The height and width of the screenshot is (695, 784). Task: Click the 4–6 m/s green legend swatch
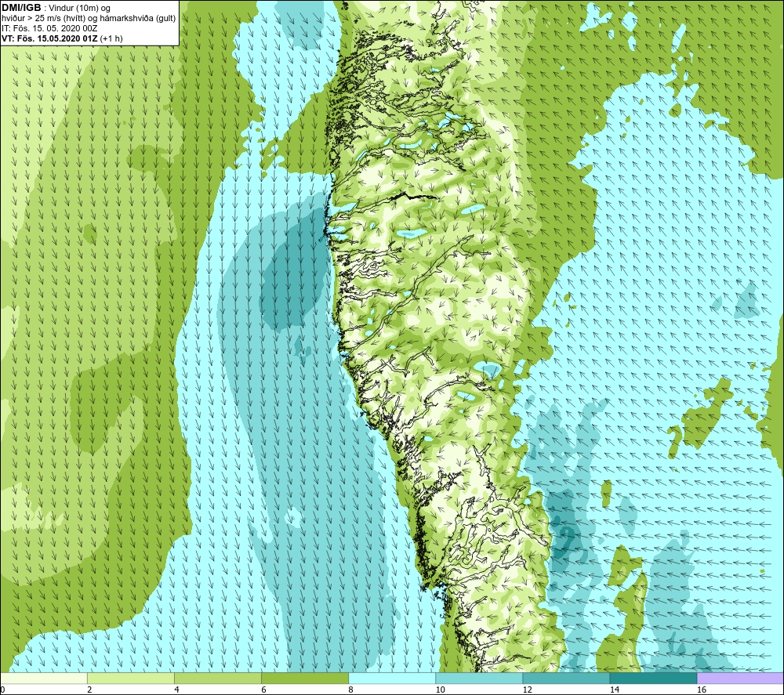click(x=217, y=678)
